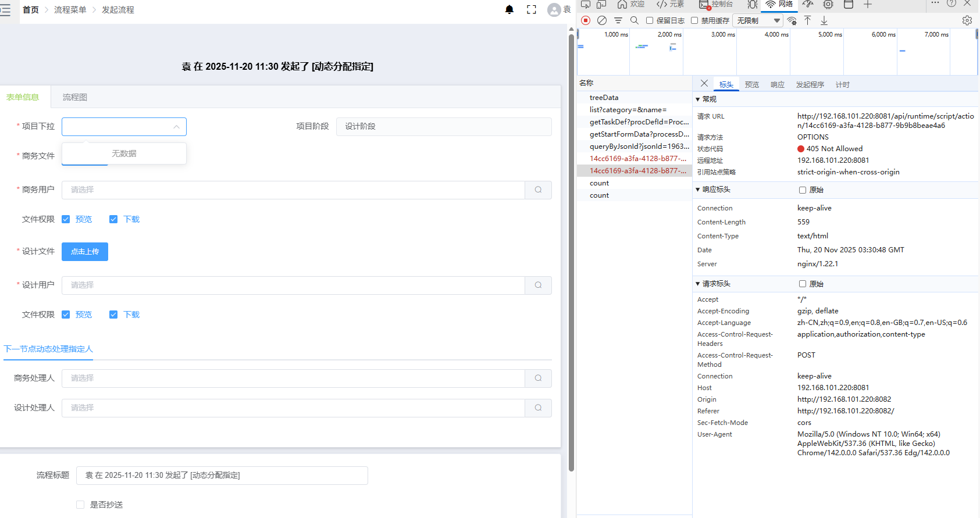Image resolution: width=980 pixels, height=518 pixels.
Task: Open the sources bug icon tab
Action: point(752,5)
